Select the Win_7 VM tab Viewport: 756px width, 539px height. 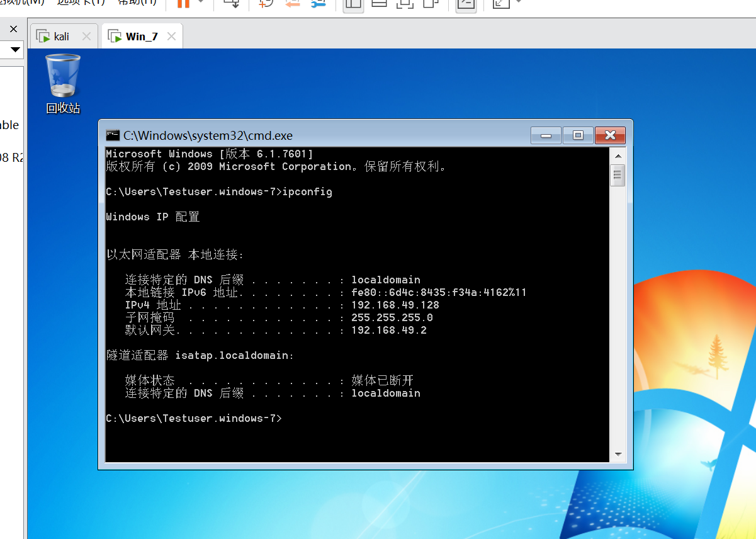(x=142, y=37)
